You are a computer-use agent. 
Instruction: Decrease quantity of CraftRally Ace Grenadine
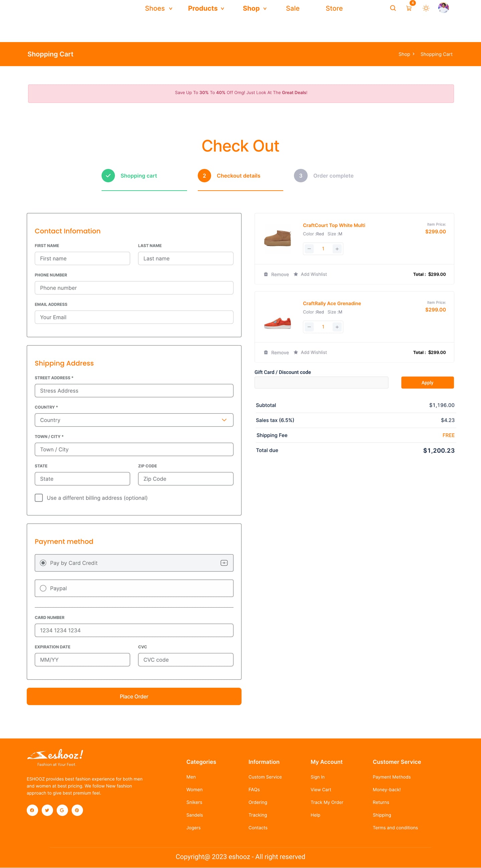click(x=309, y=327)
